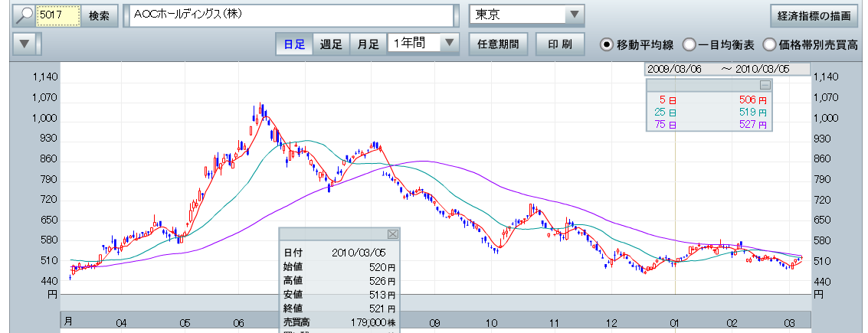This screenshot has width=868, height=333.
Task: Select the 移動平均線 radio button
Action: pyautogui.click(x=608, y=44)
